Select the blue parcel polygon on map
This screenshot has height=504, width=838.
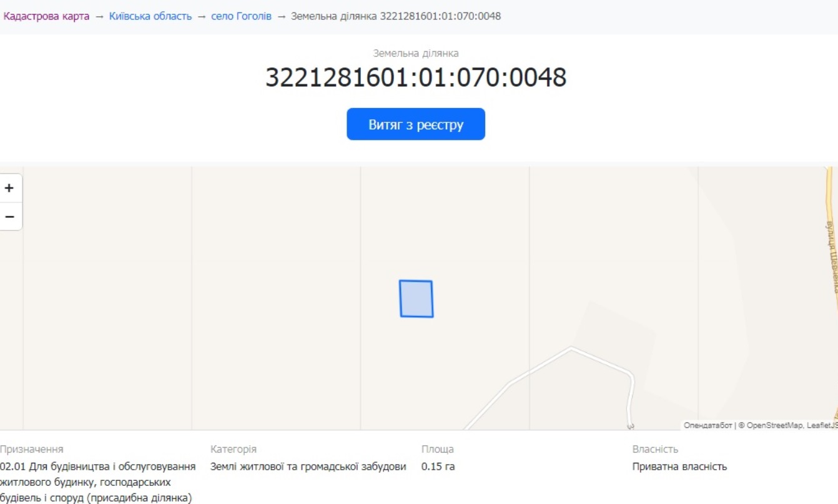[417, 299]
